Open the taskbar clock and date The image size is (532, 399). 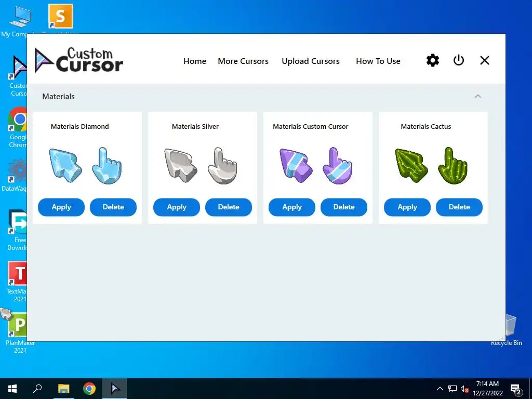click(x=487, y=389)
